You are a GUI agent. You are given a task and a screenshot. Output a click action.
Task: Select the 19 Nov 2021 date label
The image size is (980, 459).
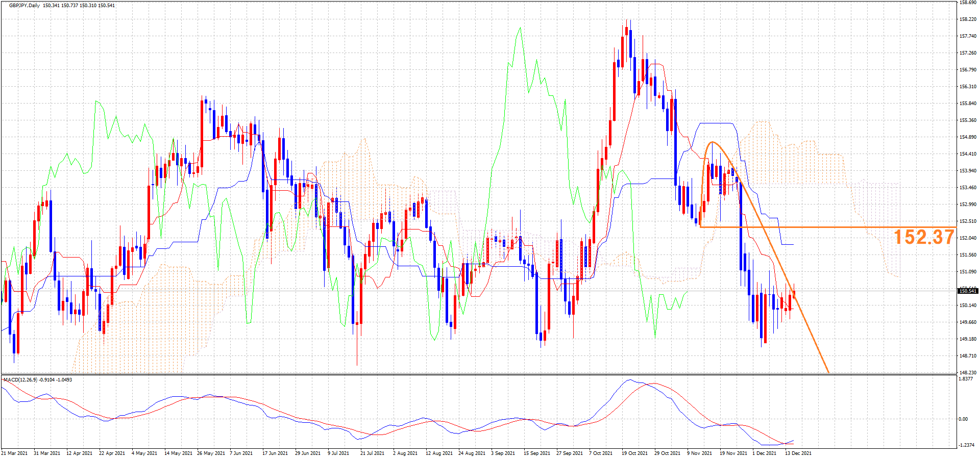733,453
